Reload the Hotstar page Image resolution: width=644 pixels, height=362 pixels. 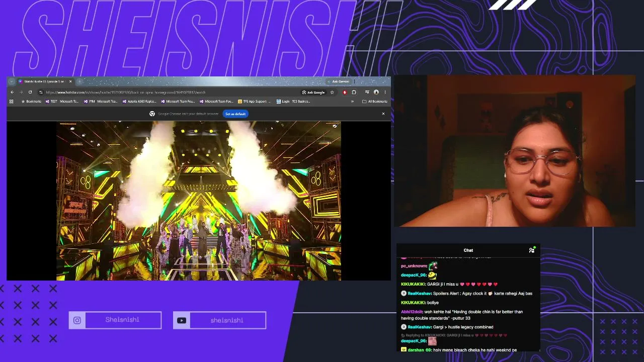pyautogui.click(x=30, y=92)
